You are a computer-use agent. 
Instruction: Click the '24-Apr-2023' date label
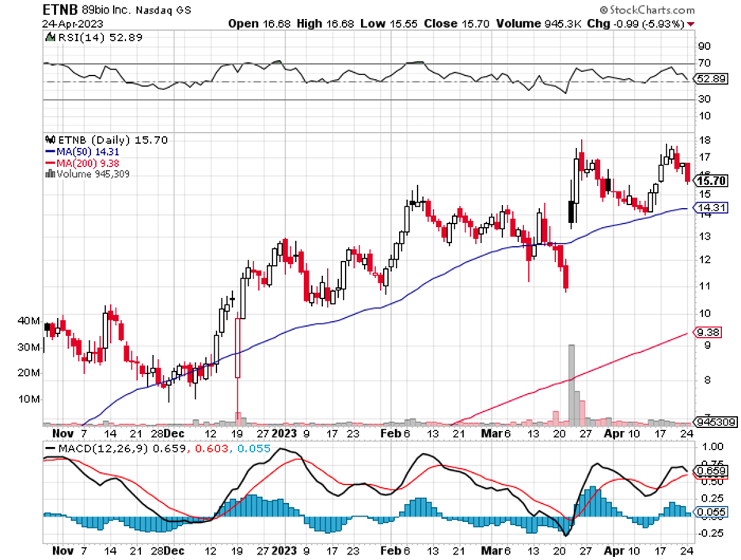point(72,24)
